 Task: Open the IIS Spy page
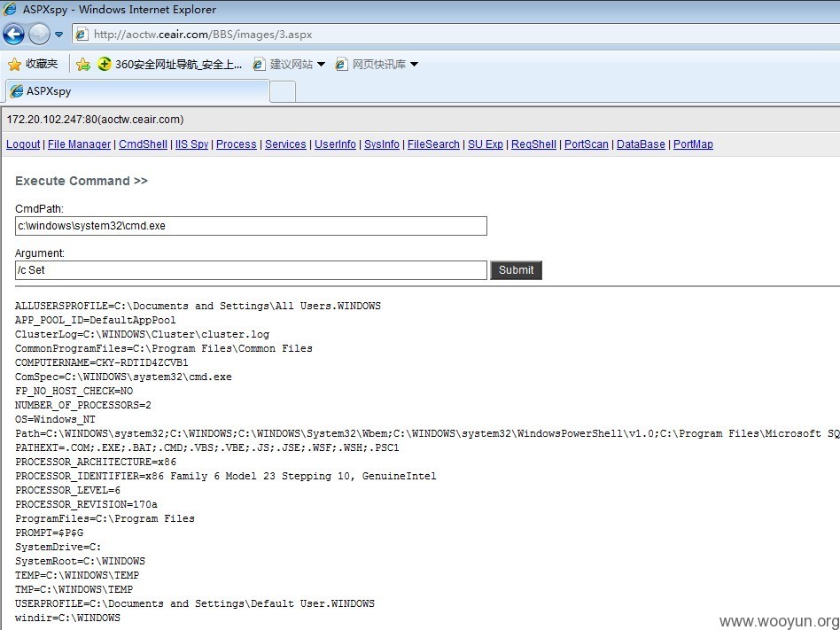pyautogui.click(x=191, y=144)
